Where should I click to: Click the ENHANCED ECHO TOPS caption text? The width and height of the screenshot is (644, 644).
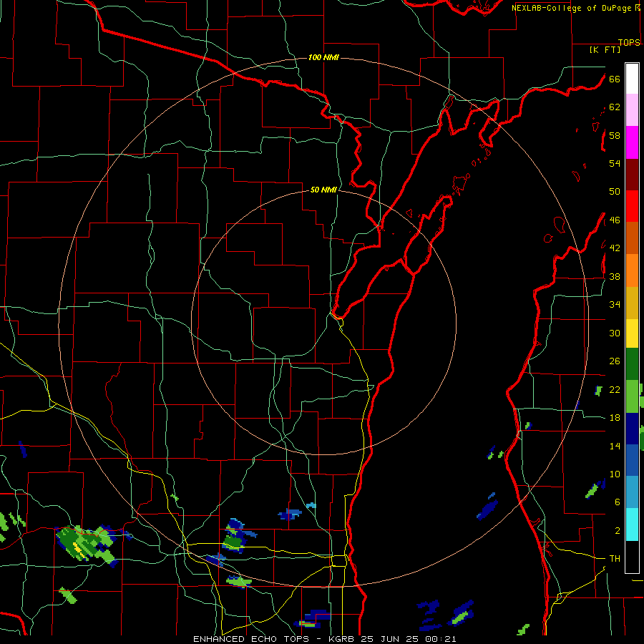click(324, 639)
